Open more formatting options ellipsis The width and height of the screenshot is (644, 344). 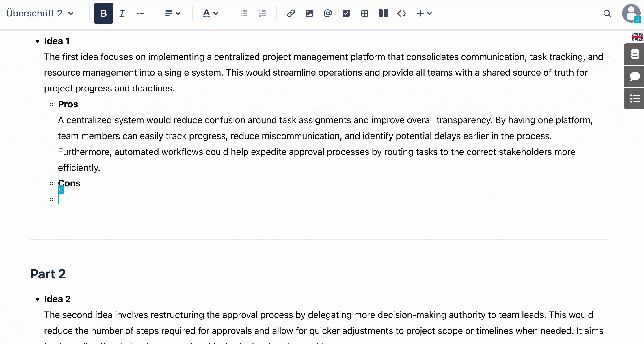pos(141,13)
